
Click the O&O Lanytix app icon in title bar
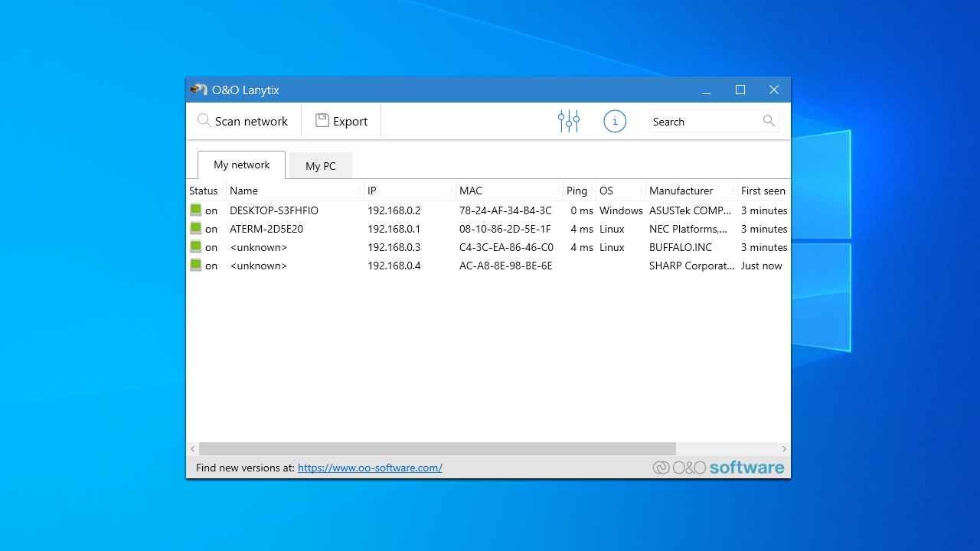198,90
